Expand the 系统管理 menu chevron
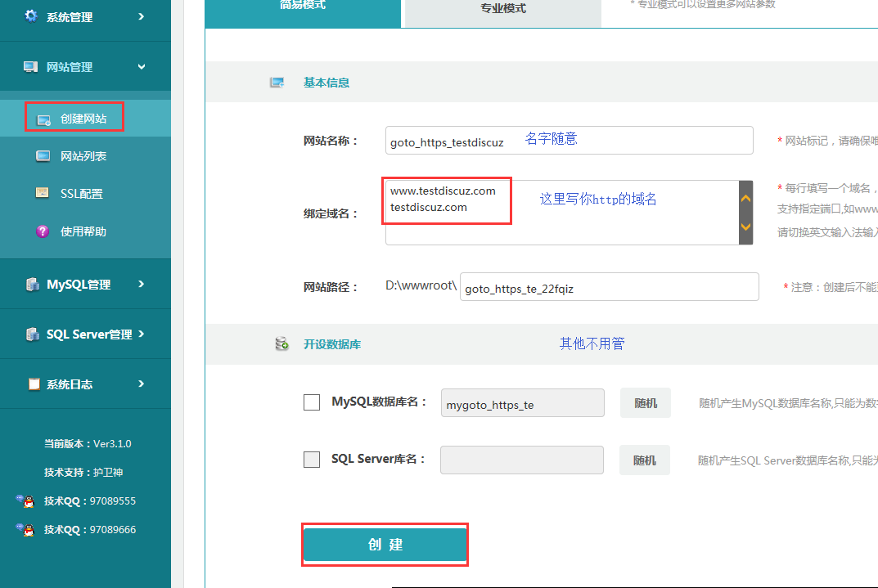This screenshot has width=878, height=588. [x=142, y=16]
